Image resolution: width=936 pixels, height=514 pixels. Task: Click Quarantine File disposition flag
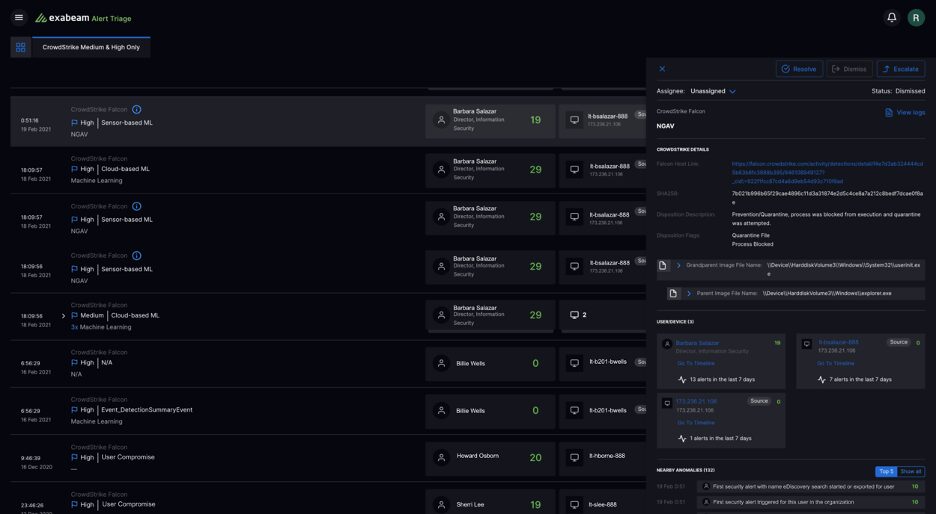(750, 235)
